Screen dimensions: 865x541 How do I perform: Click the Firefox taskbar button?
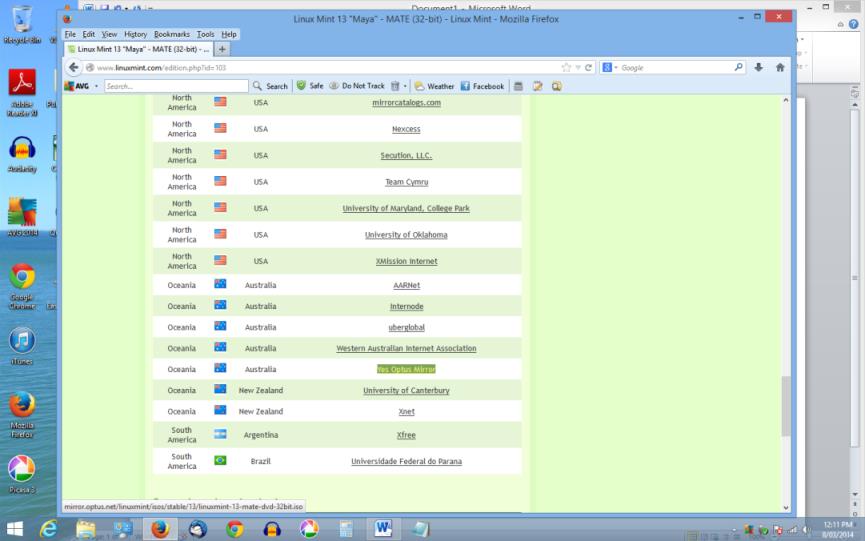[161, 529]
